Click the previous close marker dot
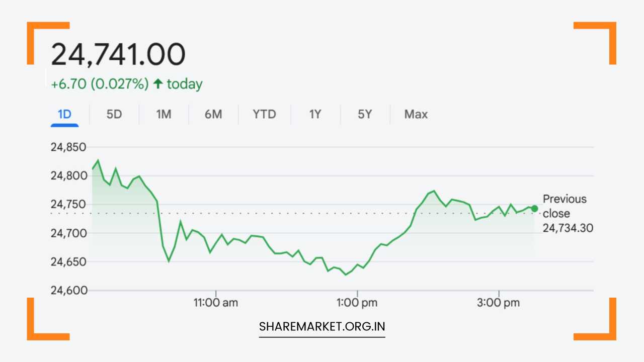 [x=535, y=208]
